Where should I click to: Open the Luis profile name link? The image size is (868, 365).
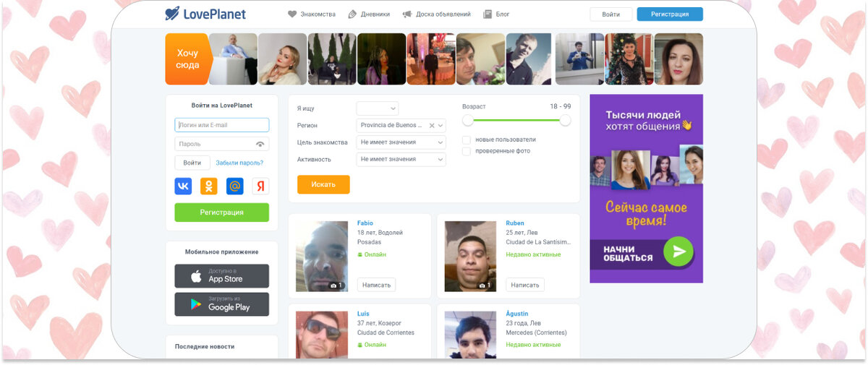363,314
